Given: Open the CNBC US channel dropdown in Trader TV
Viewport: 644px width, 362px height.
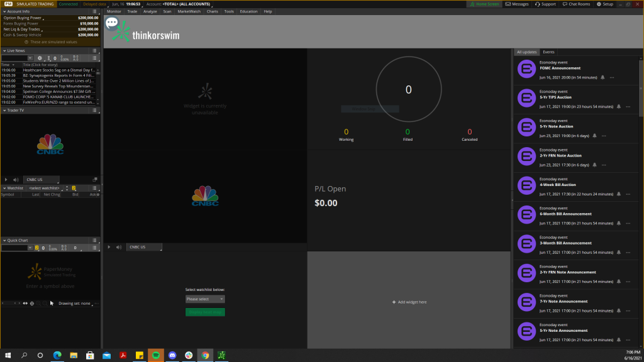Looking at the screenshot, I should click(41, 180).
